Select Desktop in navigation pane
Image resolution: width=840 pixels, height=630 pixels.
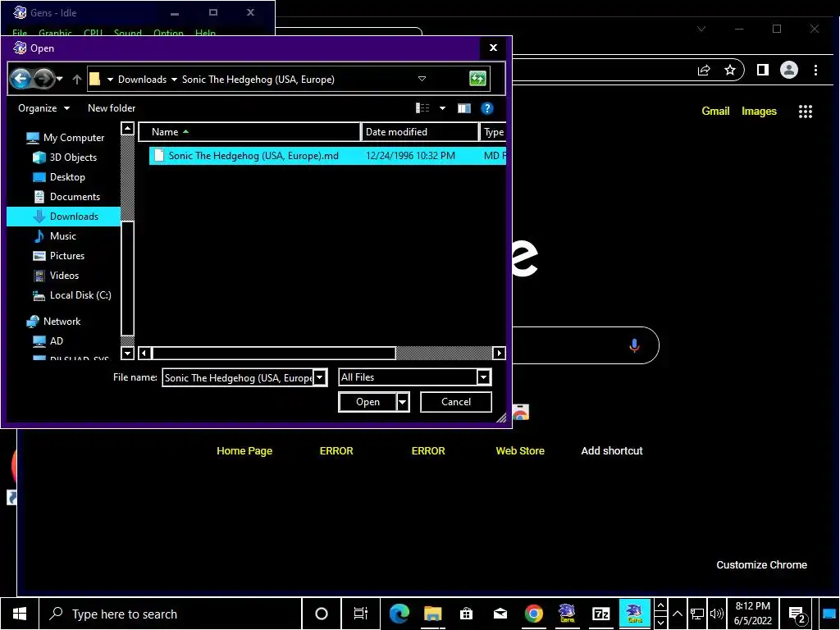coord(59,177)
